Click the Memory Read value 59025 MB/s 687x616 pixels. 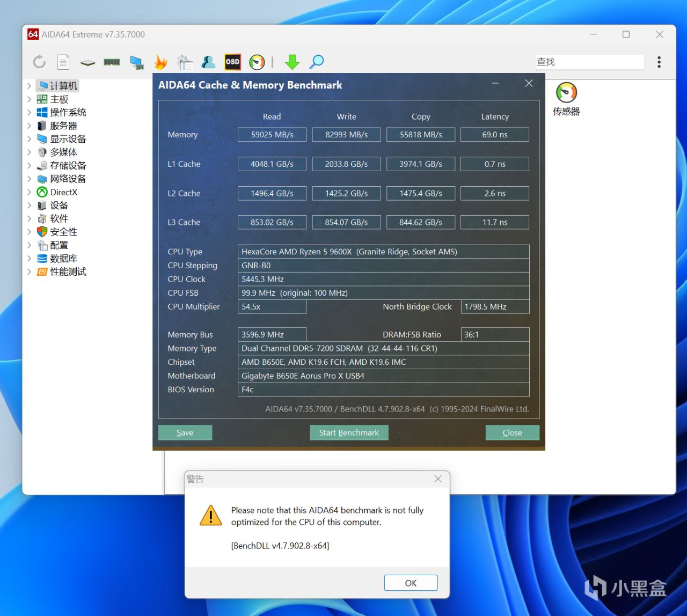[272, 135]
